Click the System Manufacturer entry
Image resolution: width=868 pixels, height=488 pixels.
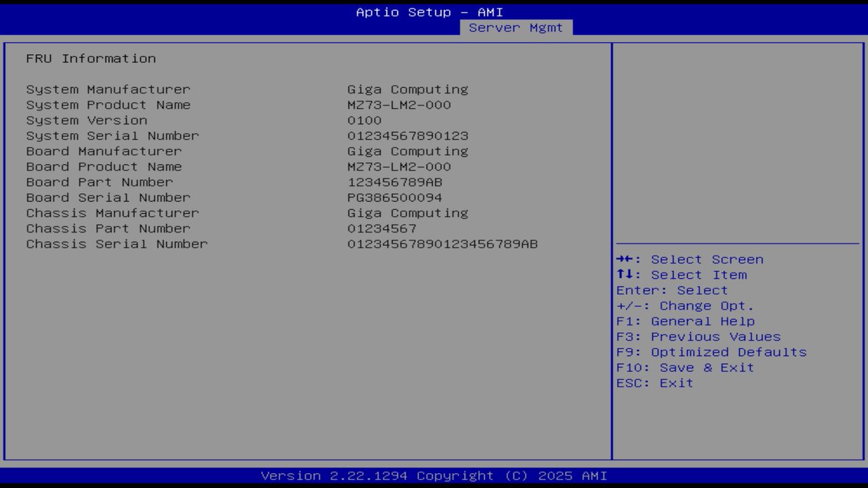click(x=108, y=89)
